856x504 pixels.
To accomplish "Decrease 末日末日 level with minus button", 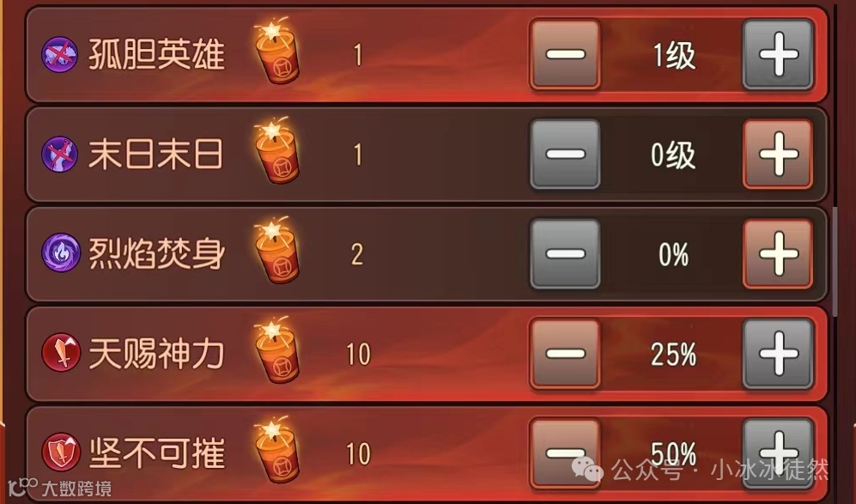I will 565,154.
